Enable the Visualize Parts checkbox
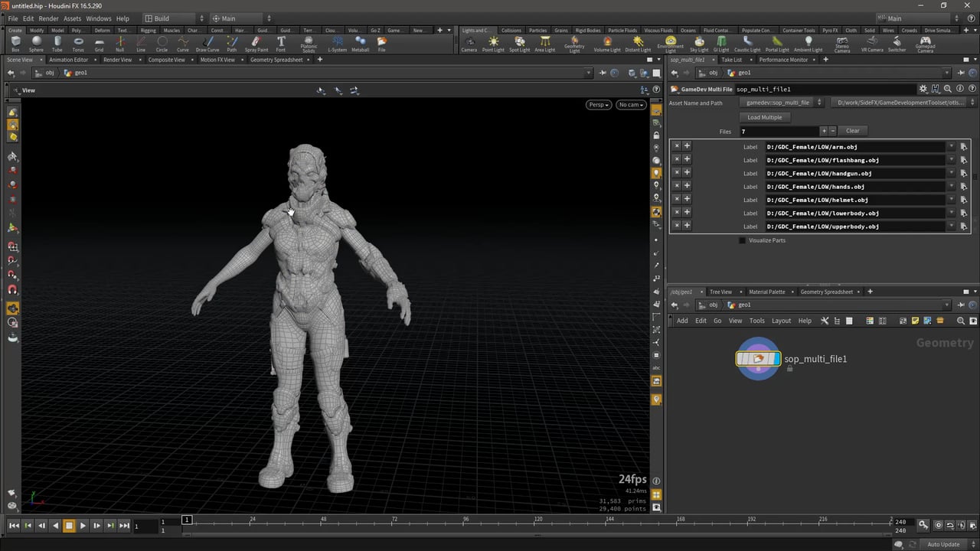 (x=742, y=240)
